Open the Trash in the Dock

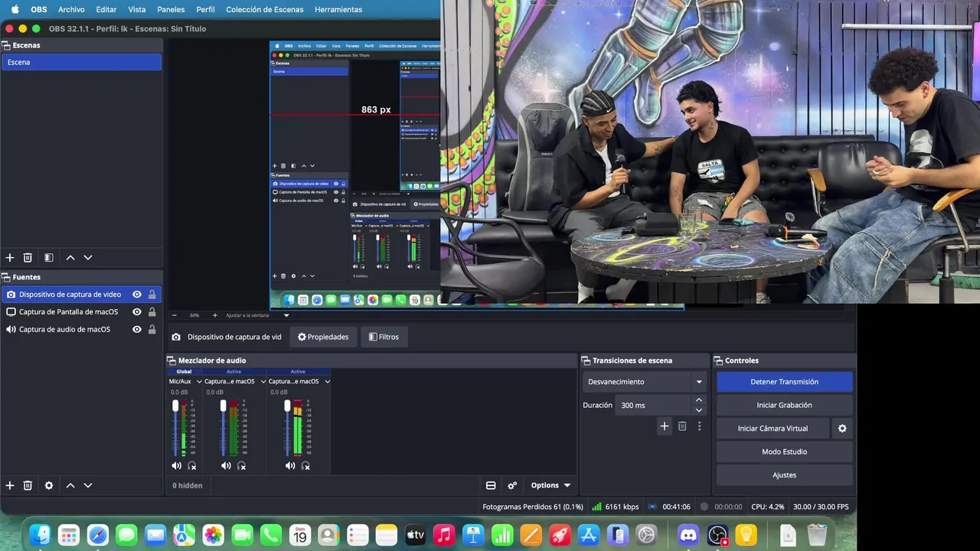pos(817,535)
